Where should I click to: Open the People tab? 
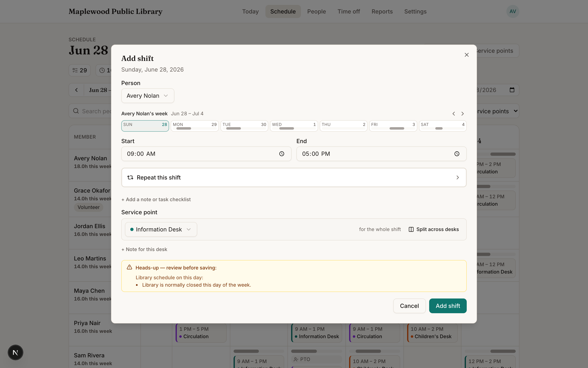(x=316, y=11)
